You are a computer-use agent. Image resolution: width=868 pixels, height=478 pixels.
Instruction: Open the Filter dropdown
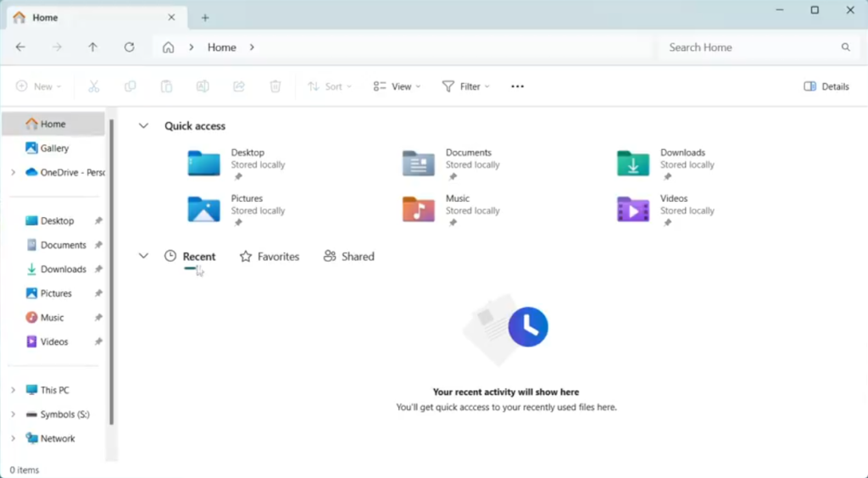[x=465, y=86]
